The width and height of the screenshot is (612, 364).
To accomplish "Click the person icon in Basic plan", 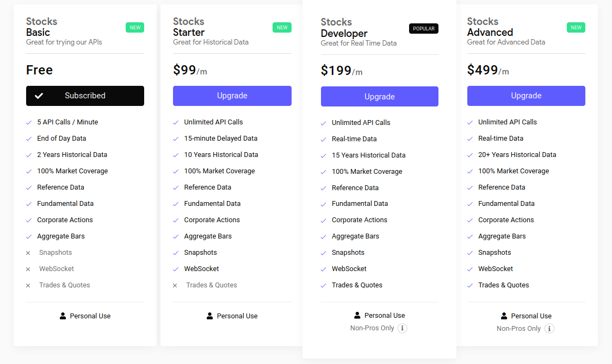I will [63, 316].
